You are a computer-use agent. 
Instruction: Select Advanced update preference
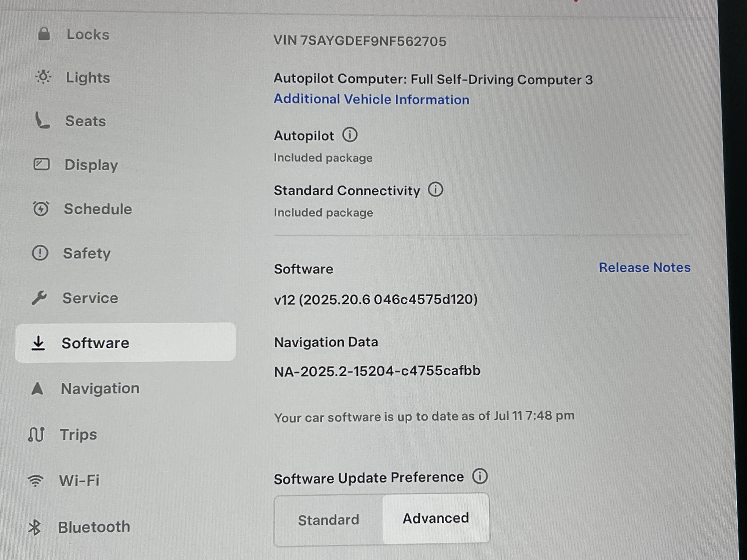coord(436,518)
